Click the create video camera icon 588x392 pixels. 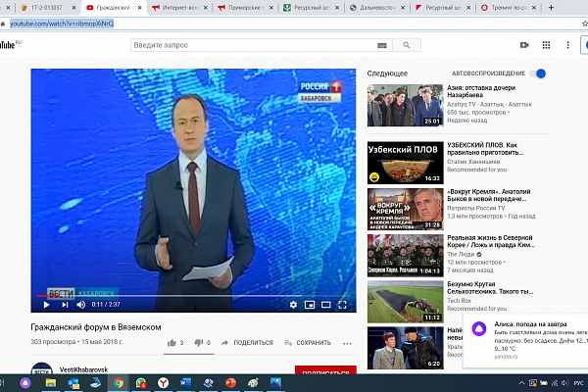point(524,45)
